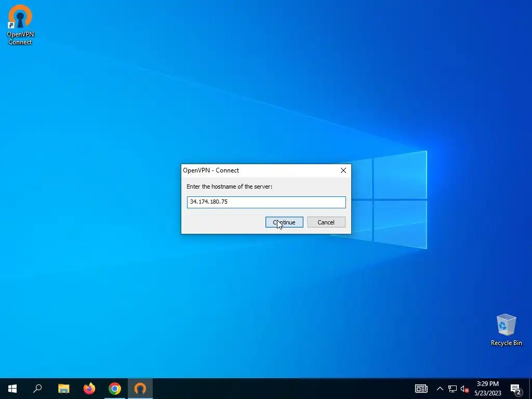Click Continue in the OpenVPN dialog
This screenshot has height=399, width=532.
(284, 222)
